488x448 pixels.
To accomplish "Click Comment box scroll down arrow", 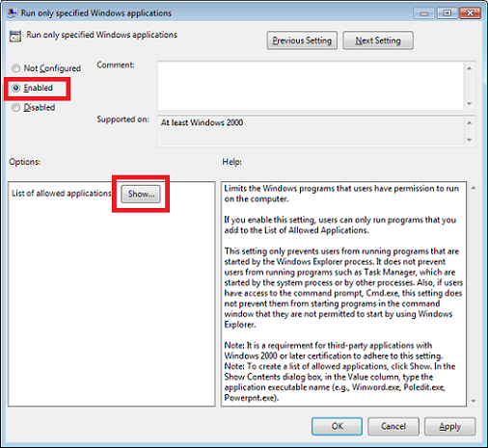I will click(x=469, y=104).
